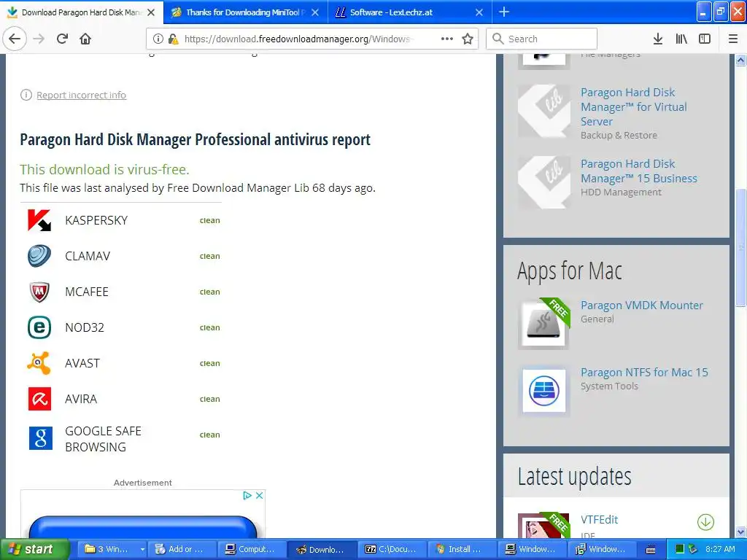
Task: Open the VTFEdit link under Latest updates
Action: click(x=599, y=519)
